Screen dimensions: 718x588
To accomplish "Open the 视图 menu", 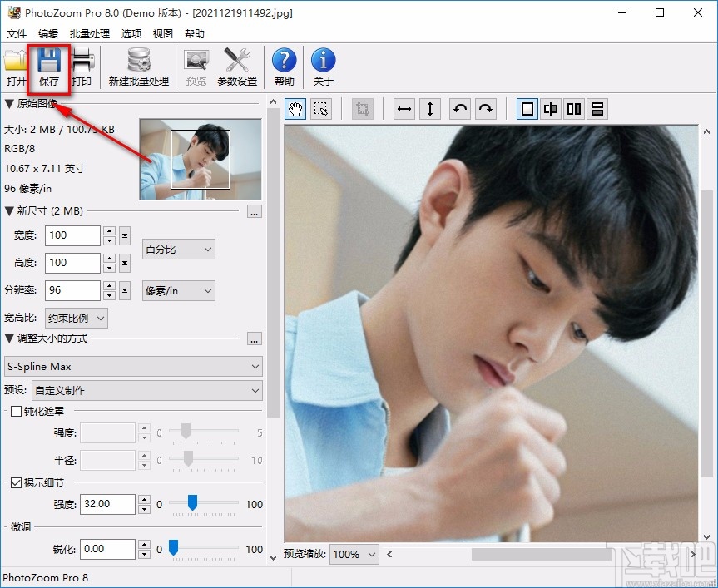I will coord(163,34).
